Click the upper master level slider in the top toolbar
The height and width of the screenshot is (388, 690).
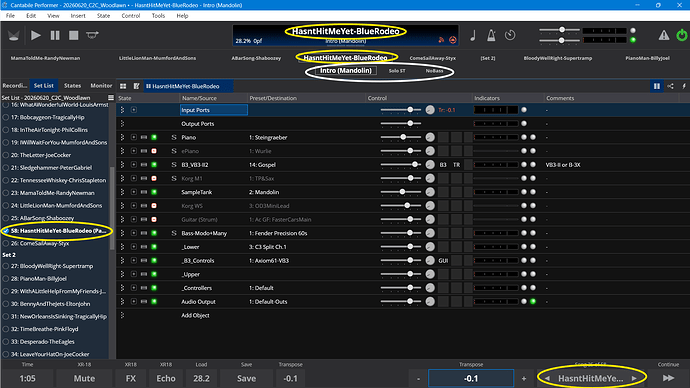pos(559,30)
